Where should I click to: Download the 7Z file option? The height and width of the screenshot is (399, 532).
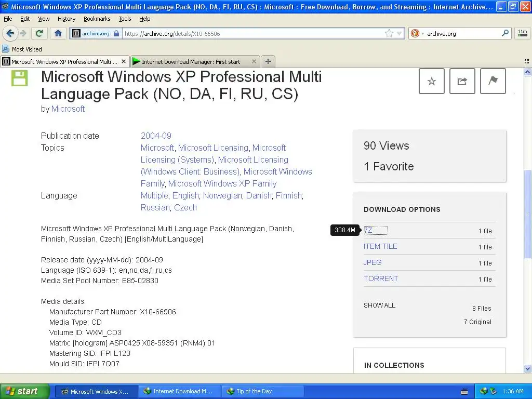click(x=368, y=230)
